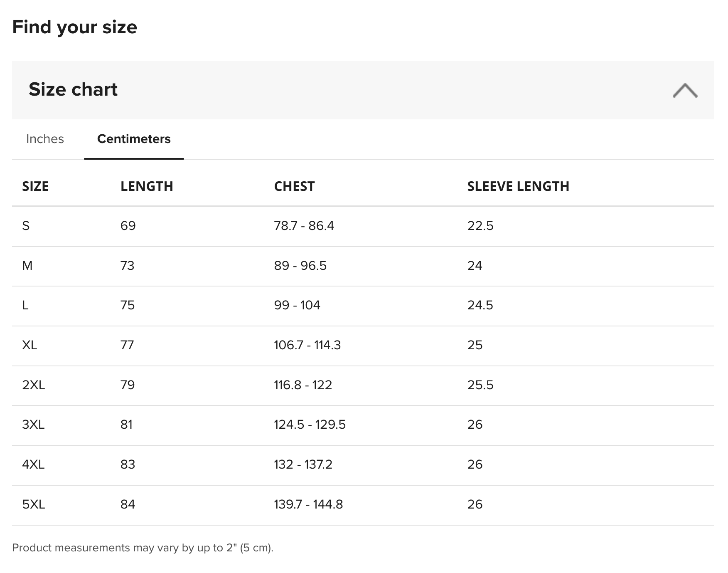Click the 5XL size row label
The width and height of the screenshot is (728, 573).
(x=33, y=504)
